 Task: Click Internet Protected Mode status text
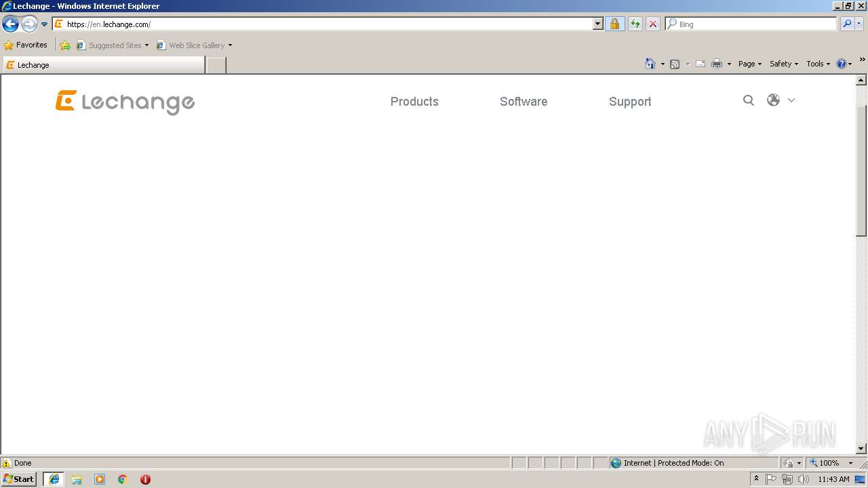click(x=673, y=463)
